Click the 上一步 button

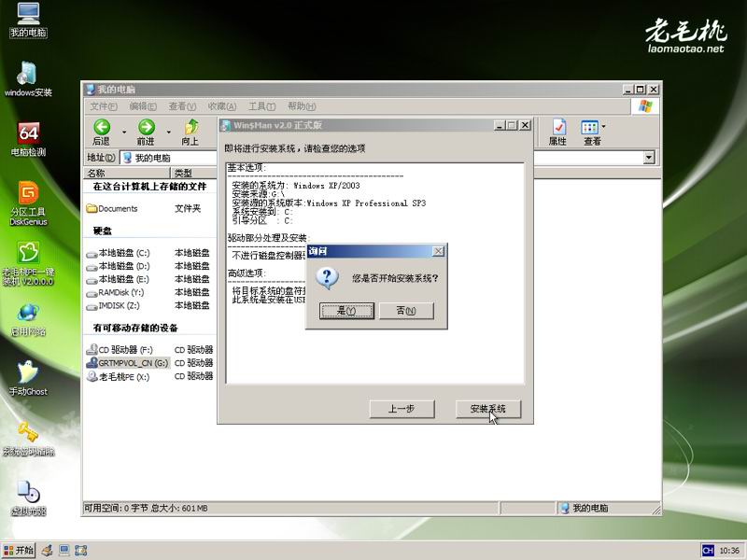402,409
